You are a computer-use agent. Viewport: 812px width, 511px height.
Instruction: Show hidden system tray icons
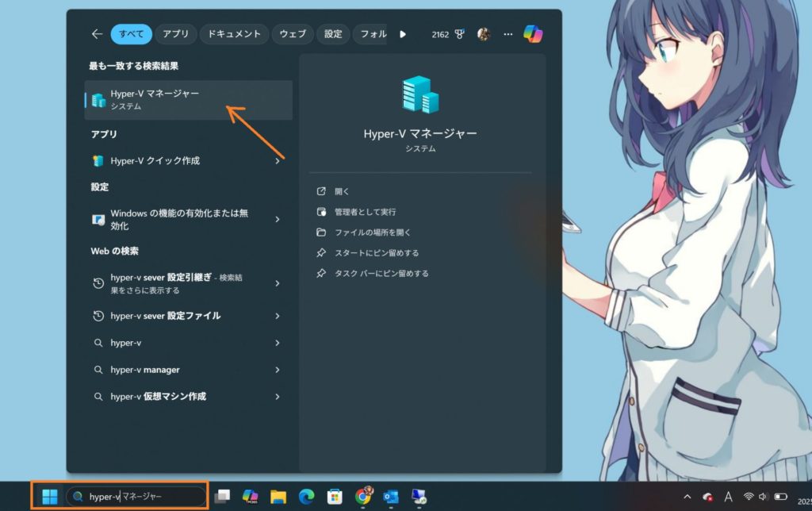pyautogui.click(x=687, y=497)
